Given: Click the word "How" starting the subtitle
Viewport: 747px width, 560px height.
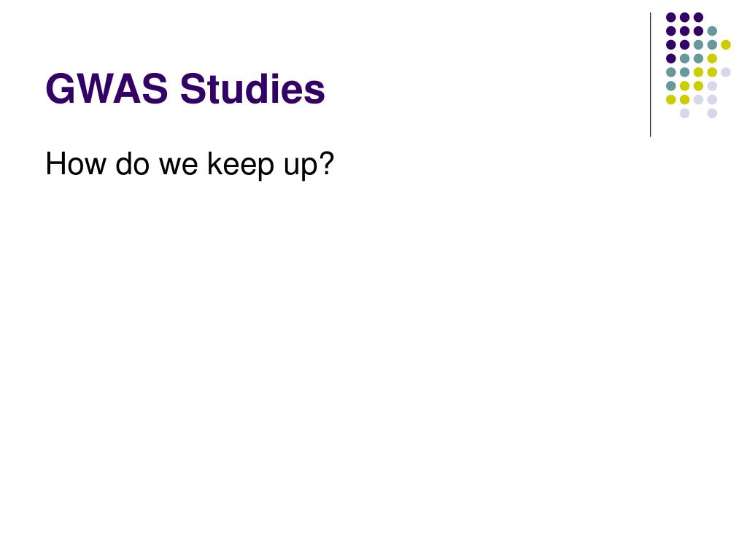Looking at the screenshot, I should coord(76,163).
